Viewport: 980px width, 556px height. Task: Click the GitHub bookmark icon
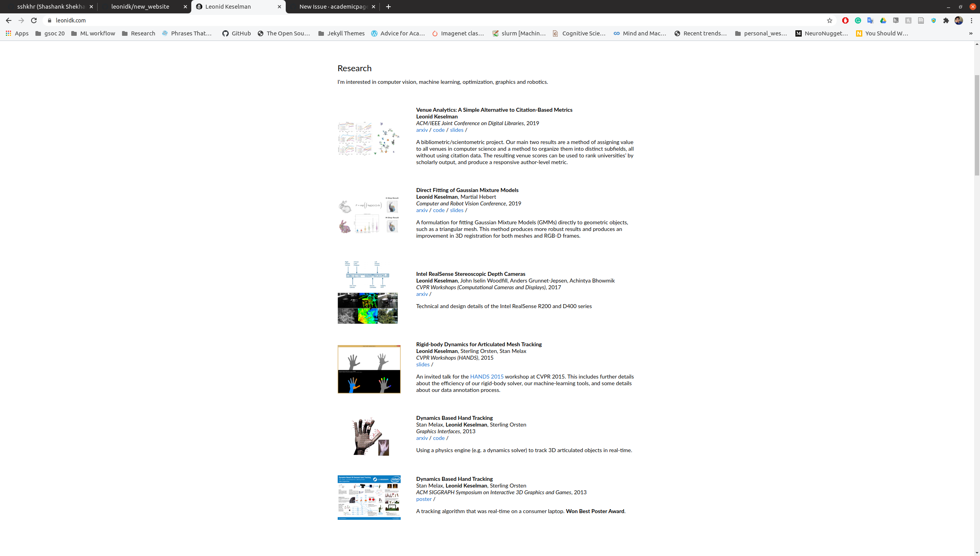point(225,33)
